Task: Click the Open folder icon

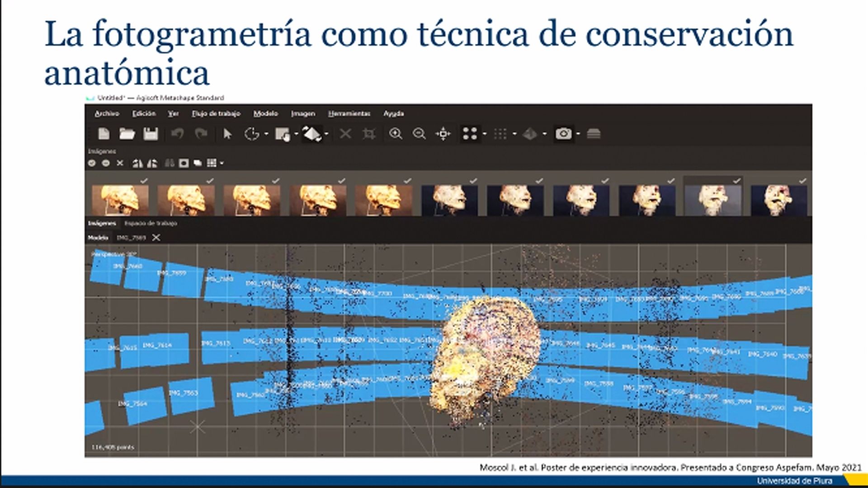Action: pos(127,134)
